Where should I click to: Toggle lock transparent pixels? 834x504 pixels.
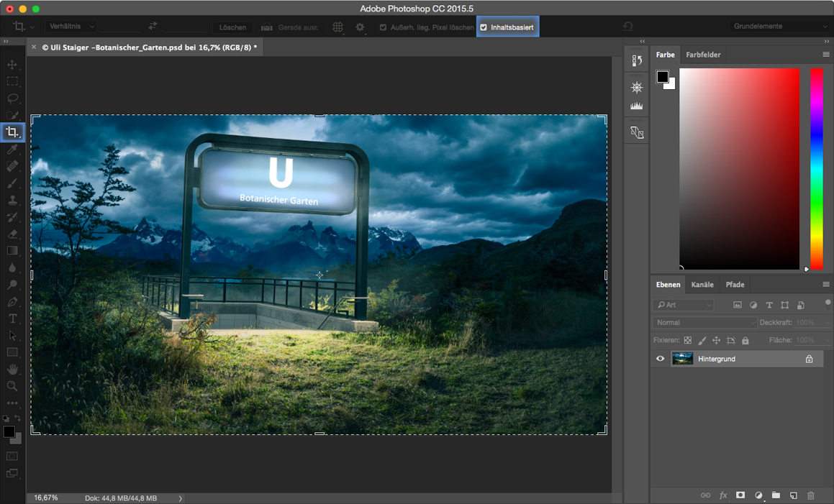coord(688,340)
